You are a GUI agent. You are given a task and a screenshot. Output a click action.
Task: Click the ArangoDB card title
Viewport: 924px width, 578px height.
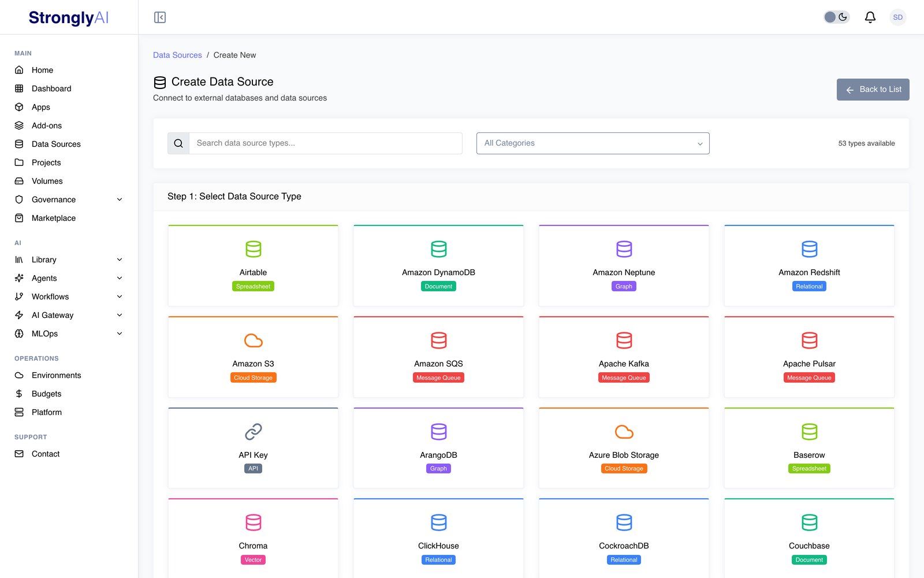(438, 455)
